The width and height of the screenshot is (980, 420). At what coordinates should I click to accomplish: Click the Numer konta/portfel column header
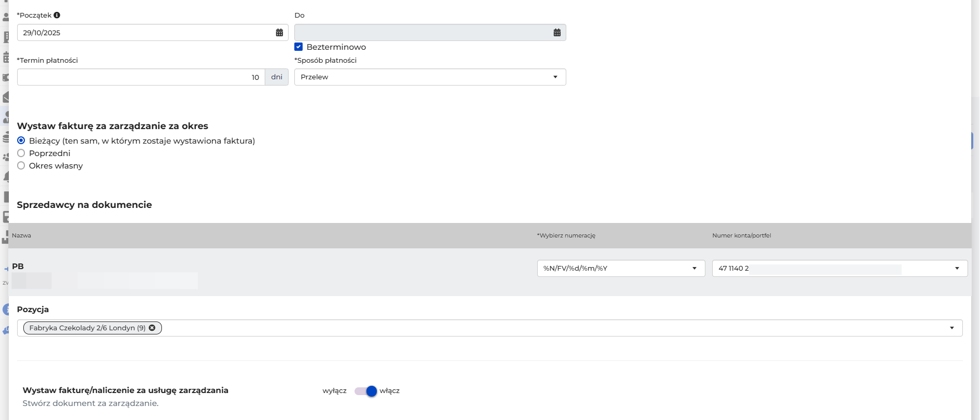tap(742, 235)
